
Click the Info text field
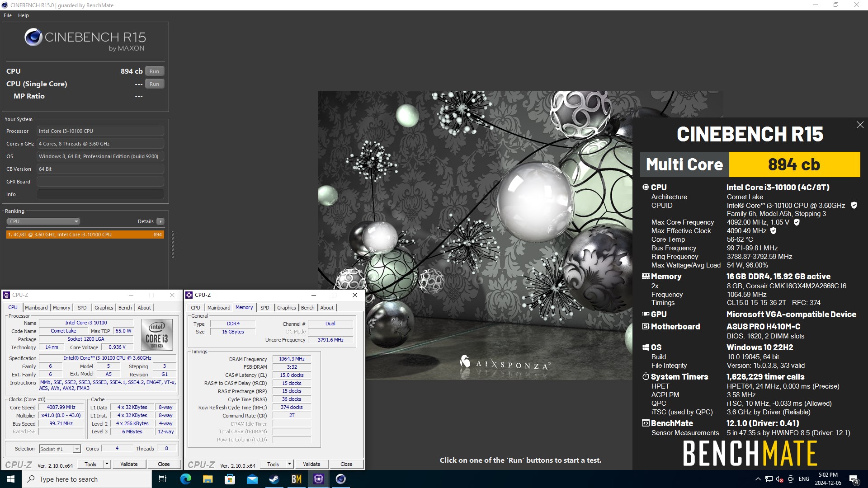pos(100,194)
